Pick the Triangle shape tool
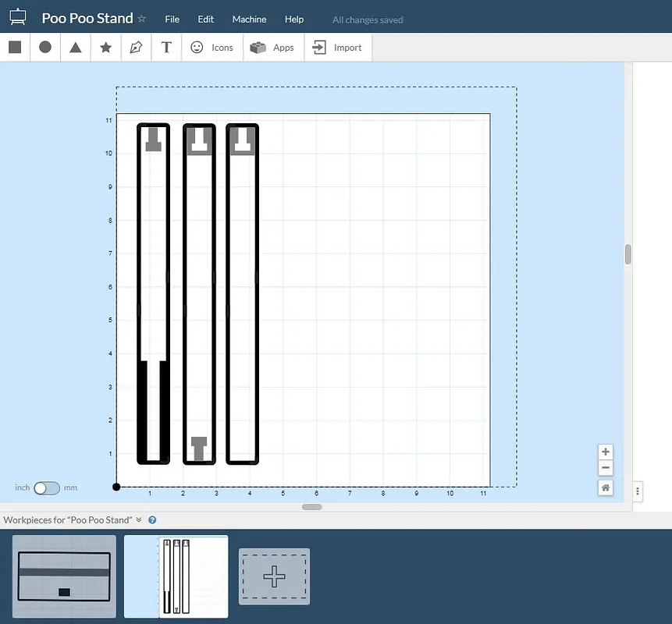This screenshot has height=624, width=672. (76, 48)
